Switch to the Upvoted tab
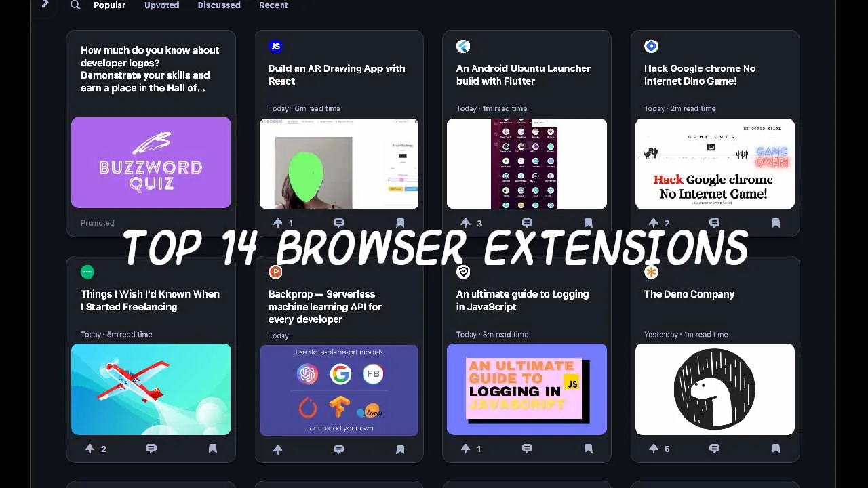Image resolution: width=868 pixels, height=488 pixels. [x=162, y=5]
